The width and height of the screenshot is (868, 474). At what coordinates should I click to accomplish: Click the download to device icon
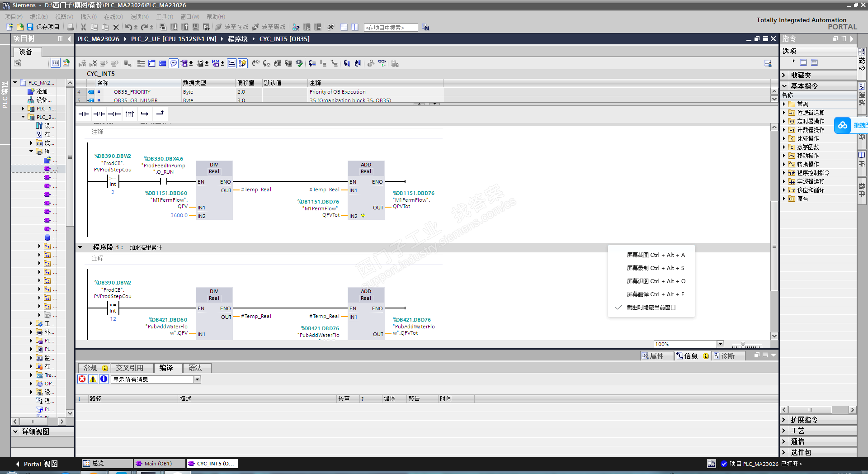tap(174, 27)
